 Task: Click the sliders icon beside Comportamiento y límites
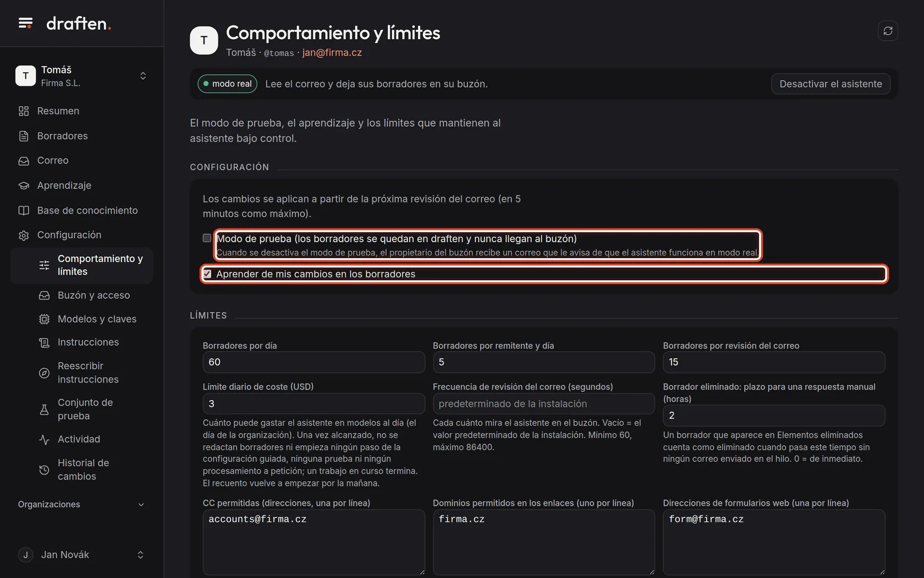pyautogui.click(x=45, y=265)
